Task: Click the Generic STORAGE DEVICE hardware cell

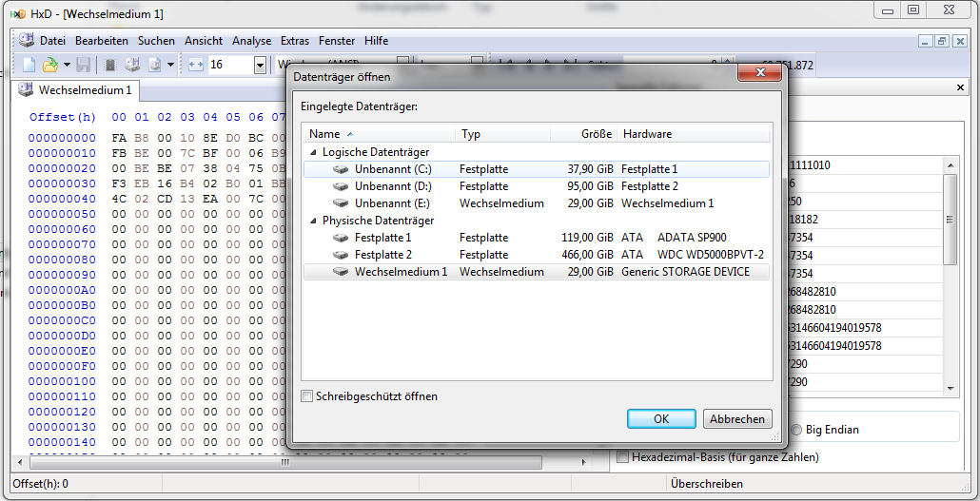Action: pos(686,272)
